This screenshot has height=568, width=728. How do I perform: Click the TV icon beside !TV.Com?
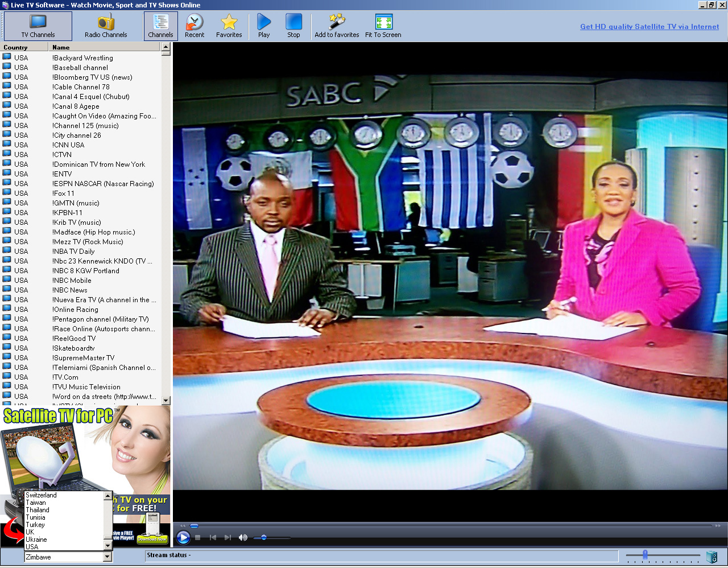7,377
